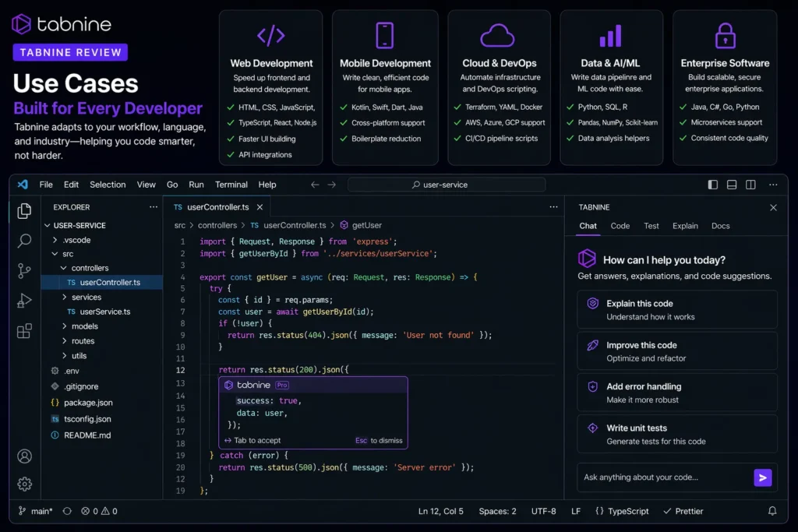Viewport: 798px width, 532px height.
Task: Toggle the secondary side bar layout icon
Action: point(750,185)
